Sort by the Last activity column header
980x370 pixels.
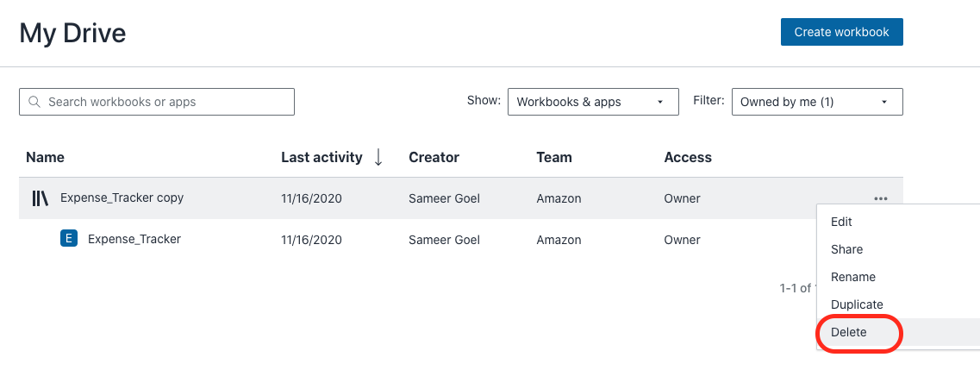321,157
